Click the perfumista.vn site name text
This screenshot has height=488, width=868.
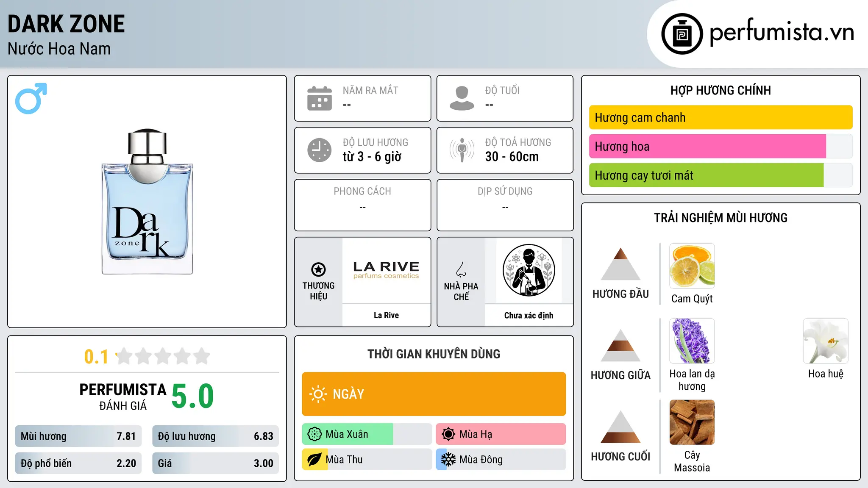782,32
